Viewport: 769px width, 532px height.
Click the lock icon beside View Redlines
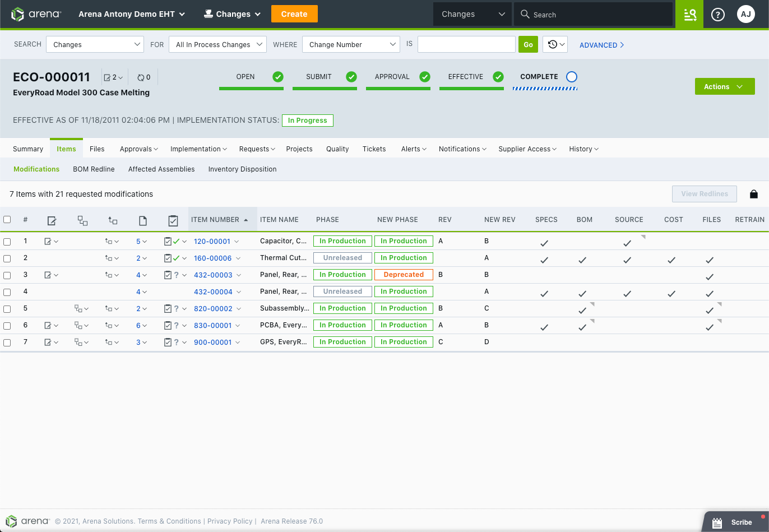(754, 194)
